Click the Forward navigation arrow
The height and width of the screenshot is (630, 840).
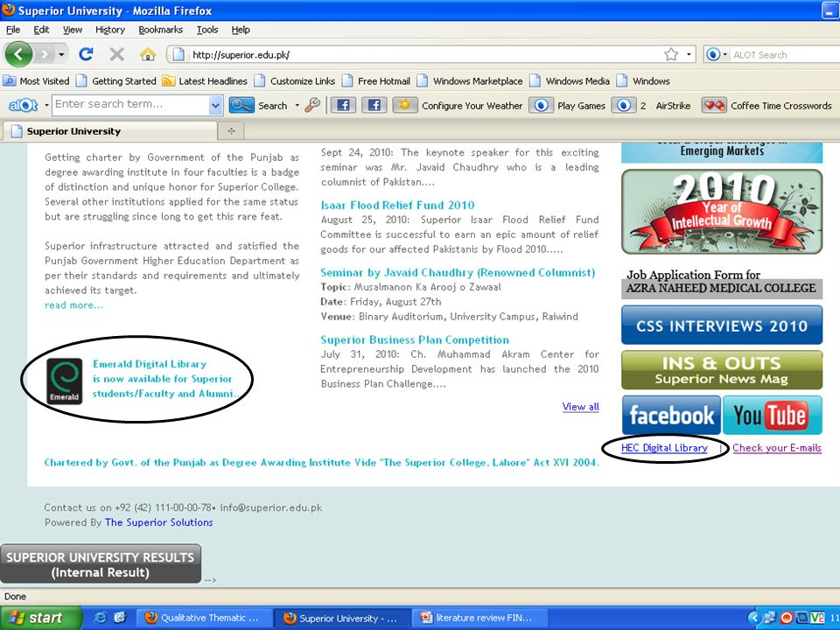click(x=45, y=54)
